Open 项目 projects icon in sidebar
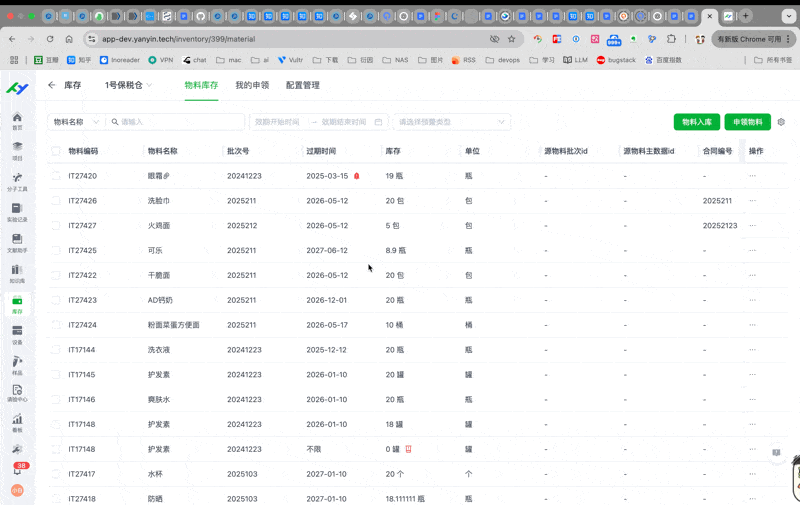800x505 pixels. pyautogui.click(x=17, y=150)
